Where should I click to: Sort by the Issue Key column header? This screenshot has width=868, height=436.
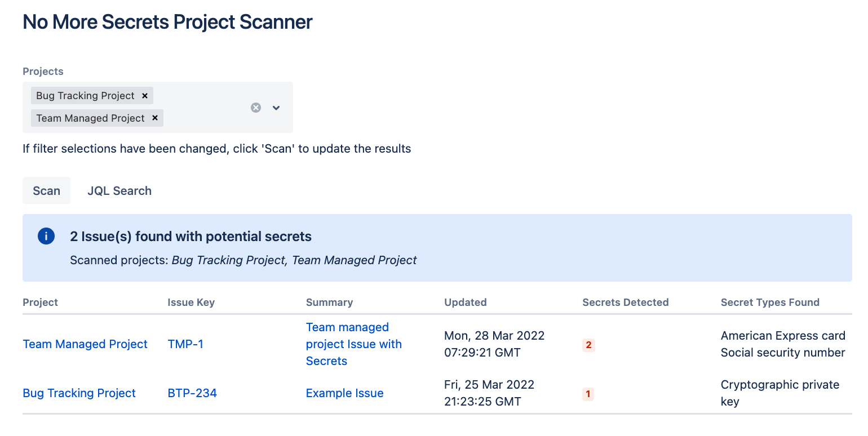191,302
